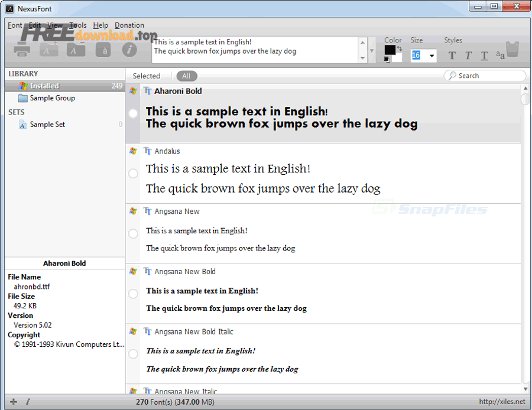Click the black foreground color swatch
532x410 pixels.
click(390, 50)
